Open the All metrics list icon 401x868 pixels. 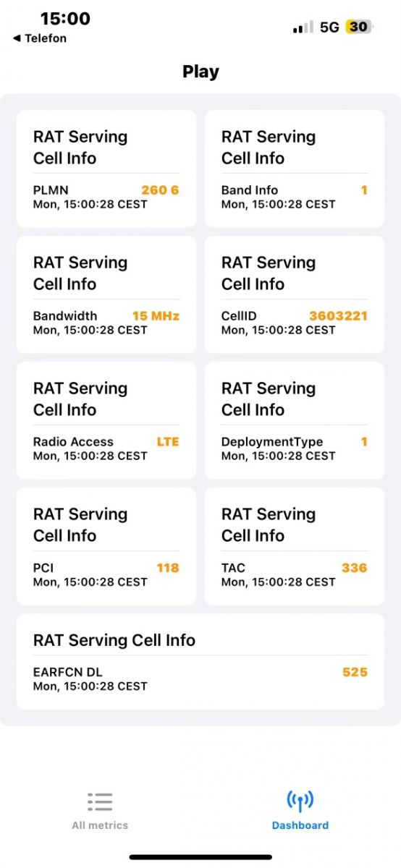click(x=100, y=802)
